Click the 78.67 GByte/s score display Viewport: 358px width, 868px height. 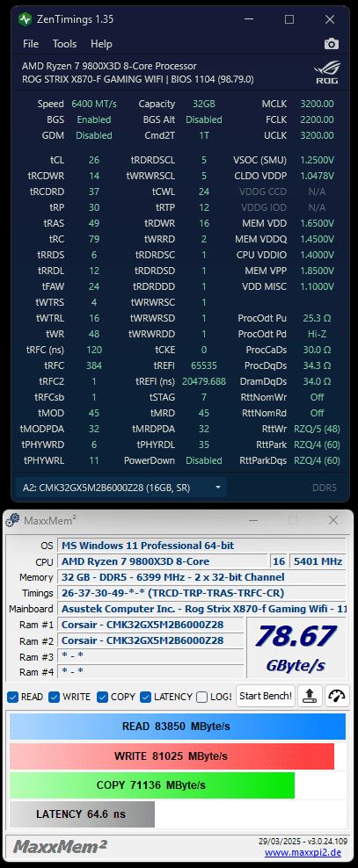[x=296, y=648]
